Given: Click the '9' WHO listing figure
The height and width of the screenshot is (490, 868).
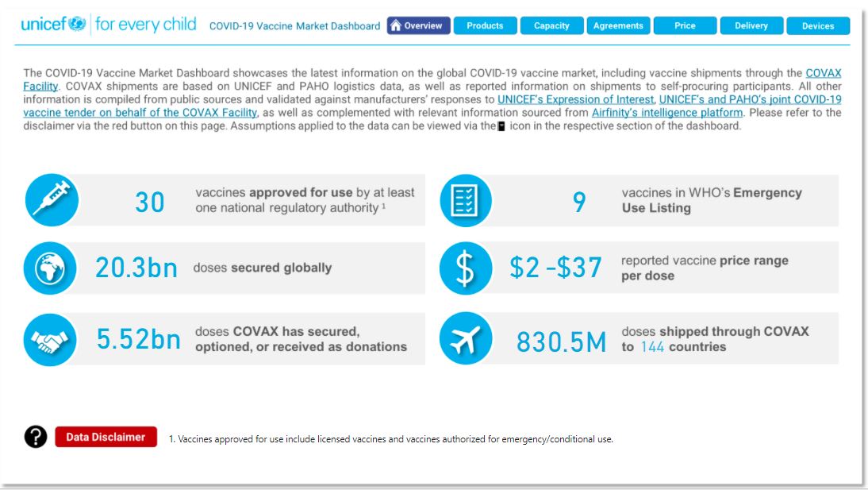Looking at the screenshot, I should pyautogui.click(x=579, y=202).
